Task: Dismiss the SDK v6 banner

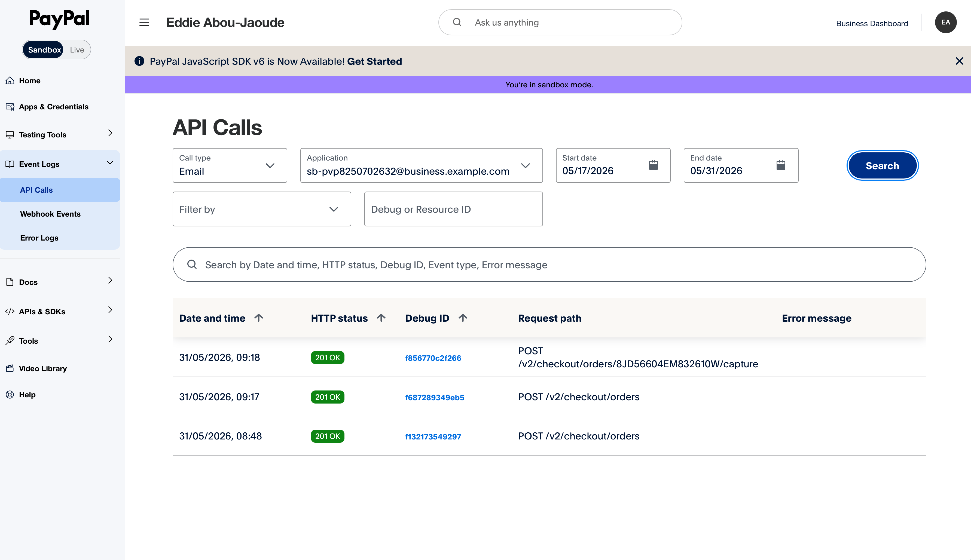Action: tap(959, 61)
